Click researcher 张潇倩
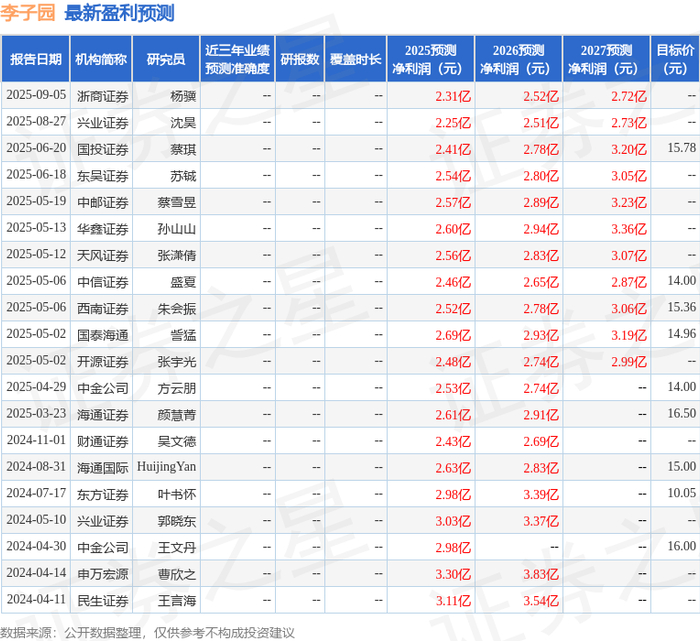The height and width of the screenshot is (641, 700). click(x=177, y=256)
